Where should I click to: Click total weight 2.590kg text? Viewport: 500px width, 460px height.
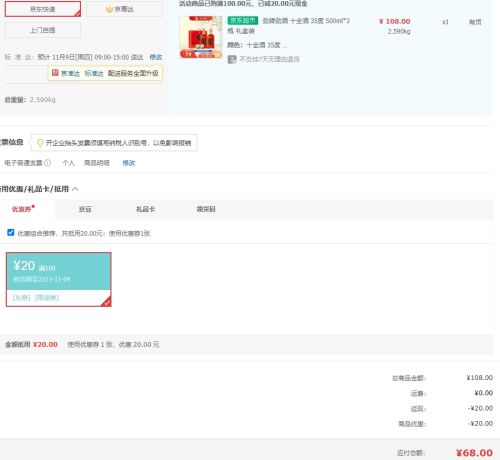tap(43, 100)
